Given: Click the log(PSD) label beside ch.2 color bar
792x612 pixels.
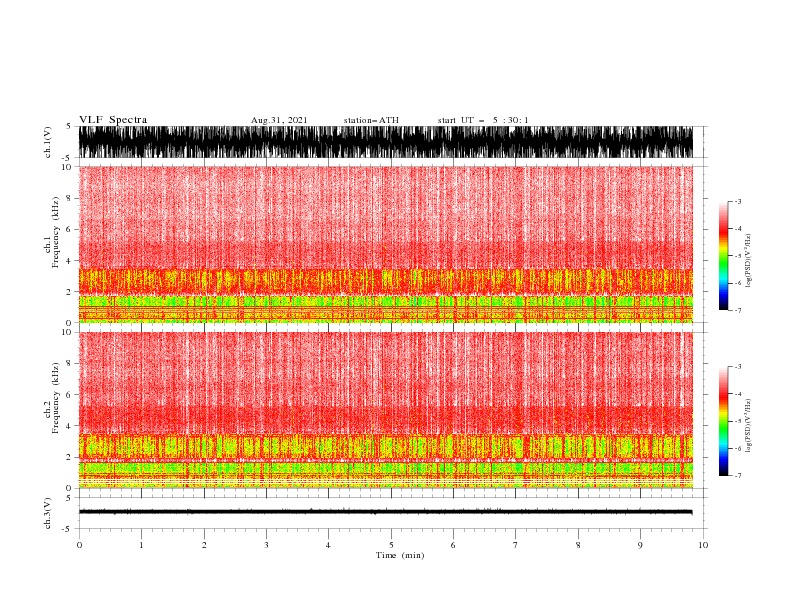Looking at the screenshot, I should click(x=748, y=426).
